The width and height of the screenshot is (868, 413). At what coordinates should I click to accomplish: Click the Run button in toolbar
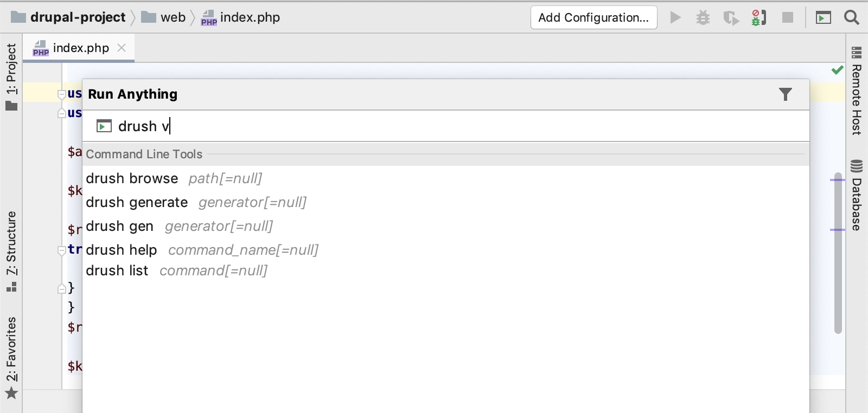tap(675, 18)
